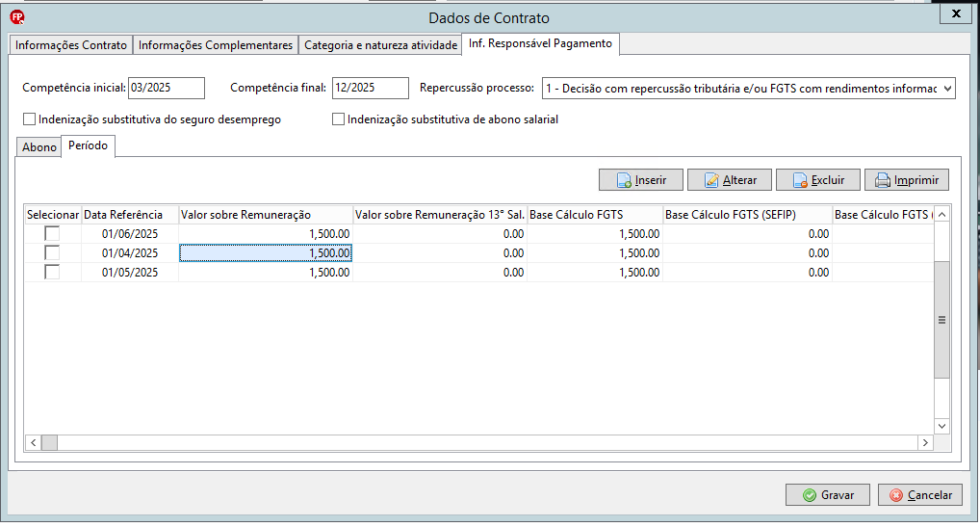Click the Base Cálculo FGTS column header
Viewport: 980px width, 527px height.
pyautogui.click(x=595, y=215)
